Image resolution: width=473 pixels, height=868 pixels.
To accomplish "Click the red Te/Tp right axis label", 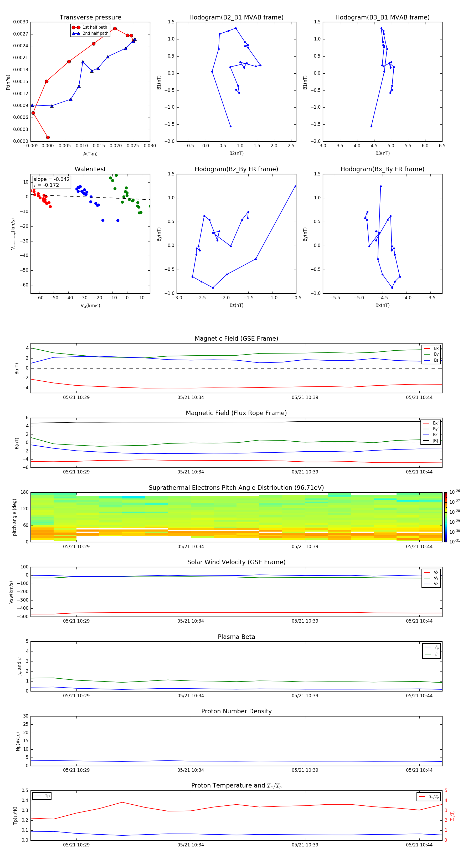I will 453,815.
